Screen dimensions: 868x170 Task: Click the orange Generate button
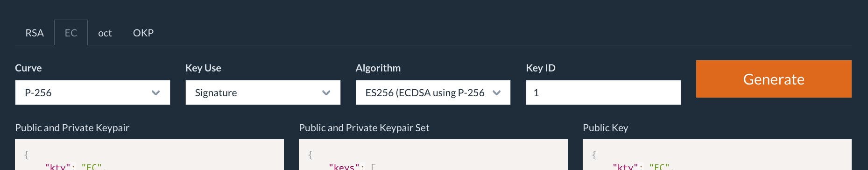tap(774, 79)
